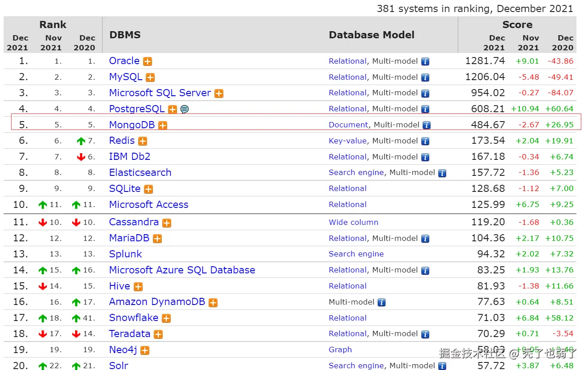Click the plus icon beside Snowflake
The height and width of the screenshot is (370, 588).
(166, 318)
